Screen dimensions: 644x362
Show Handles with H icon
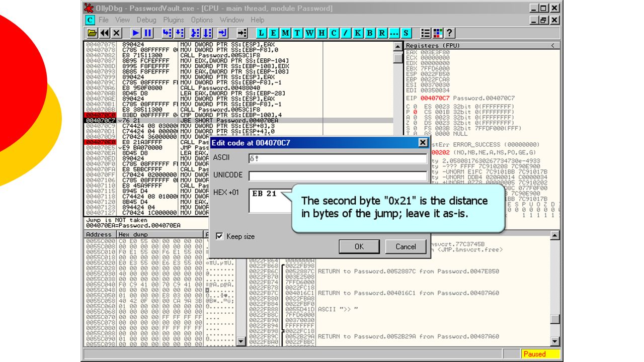point(322,33)
